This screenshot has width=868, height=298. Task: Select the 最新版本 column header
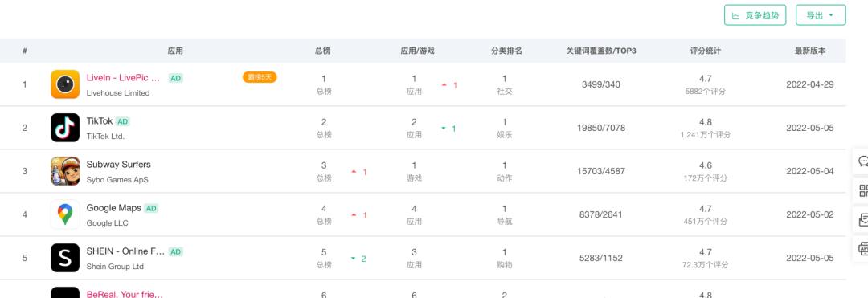(810, 51)
